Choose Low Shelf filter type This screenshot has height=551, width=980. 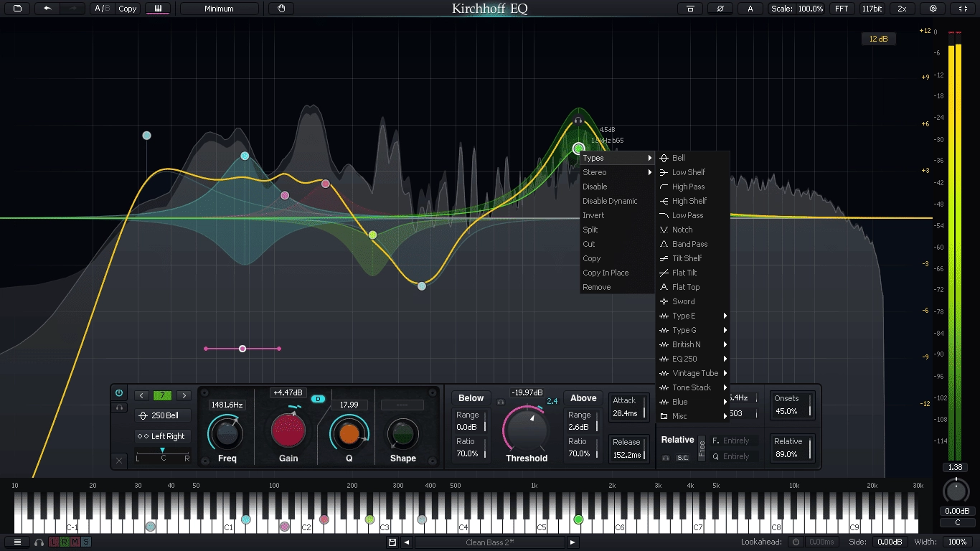tap(692, 172)
